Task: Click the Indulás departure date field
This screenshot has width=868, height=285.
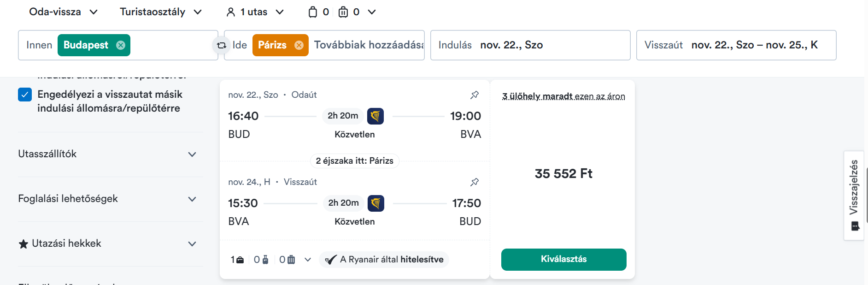Action: tap(530, 45)
